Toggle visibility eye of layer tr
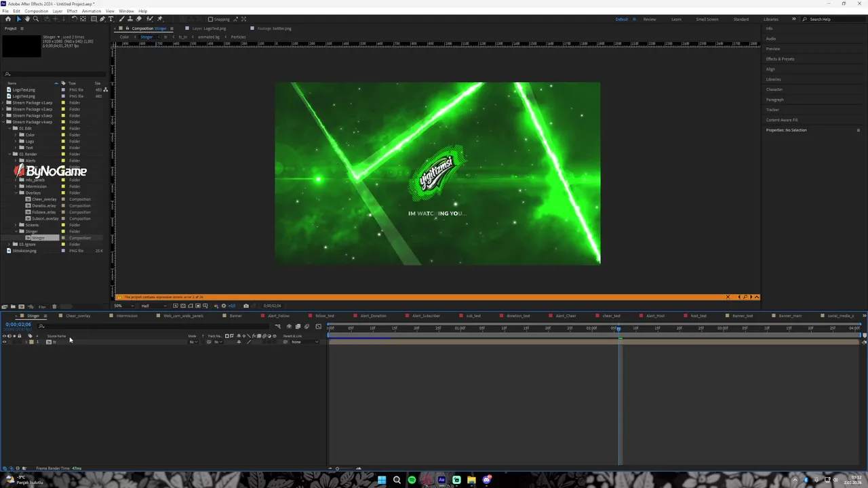The image size is (868, 488). coord(4,342)
